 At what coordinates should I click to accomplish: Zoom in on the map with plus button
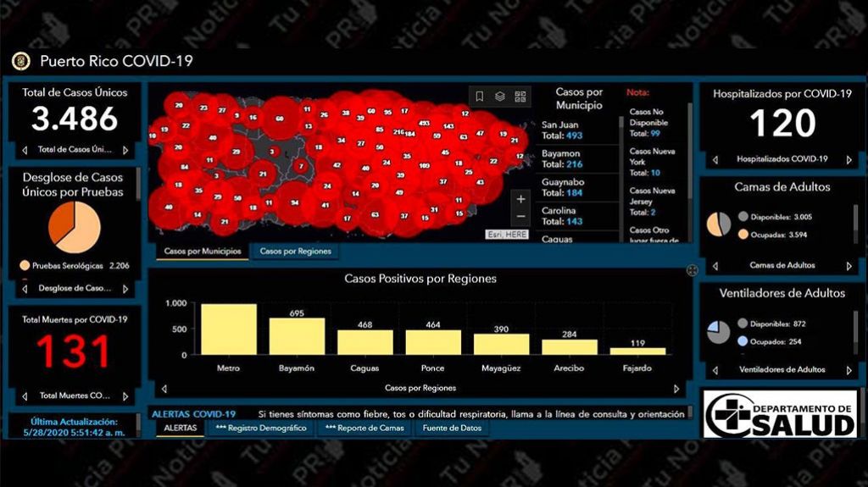(x=520, y=199)
